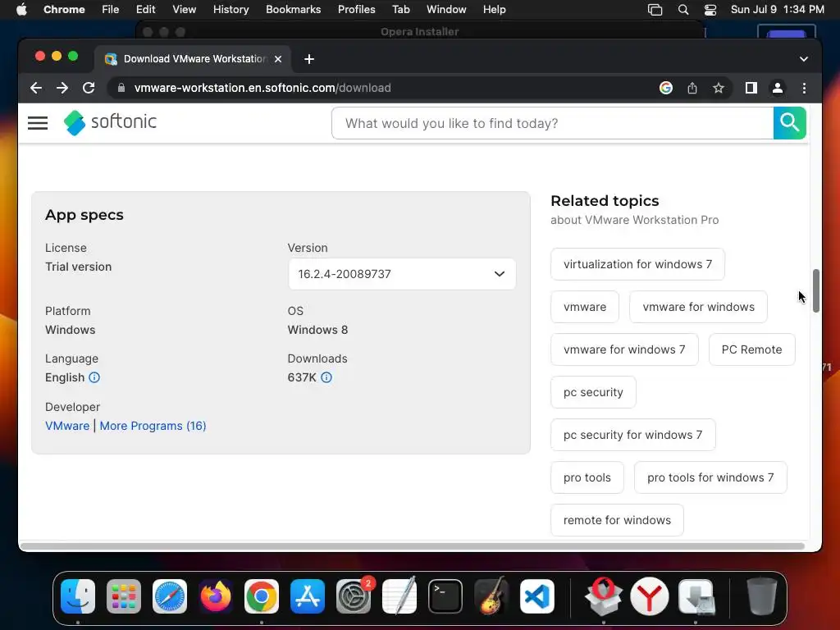Open the More Programs (16) link
840x630 pixels.
pos(153,426)
